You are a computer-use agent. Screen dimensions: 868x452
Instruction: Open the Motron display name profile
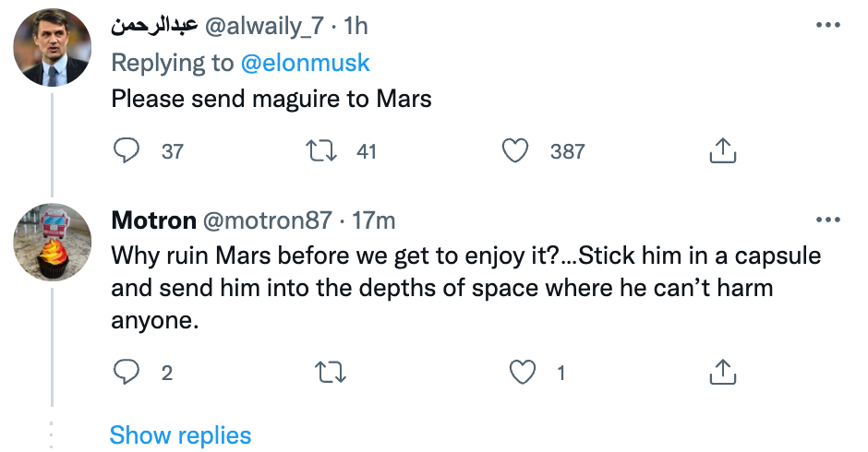[153, 221]
